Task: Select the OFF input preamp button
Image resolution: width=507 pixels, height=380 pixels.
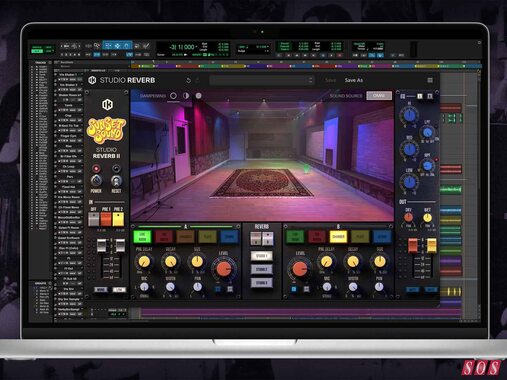Action: [x=94, y=219]
